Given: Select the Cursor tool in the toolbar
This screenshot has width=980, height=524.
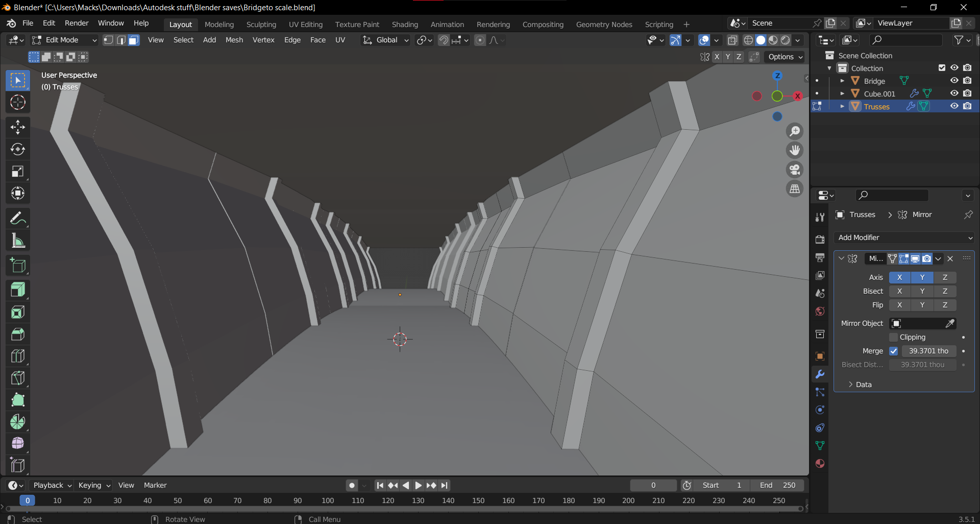Looking at the screenshot, I should [x=18, y=103].
